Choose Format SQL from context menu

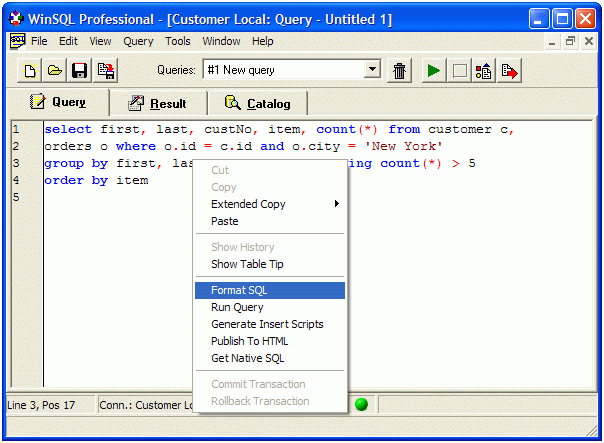coord(270,290)
